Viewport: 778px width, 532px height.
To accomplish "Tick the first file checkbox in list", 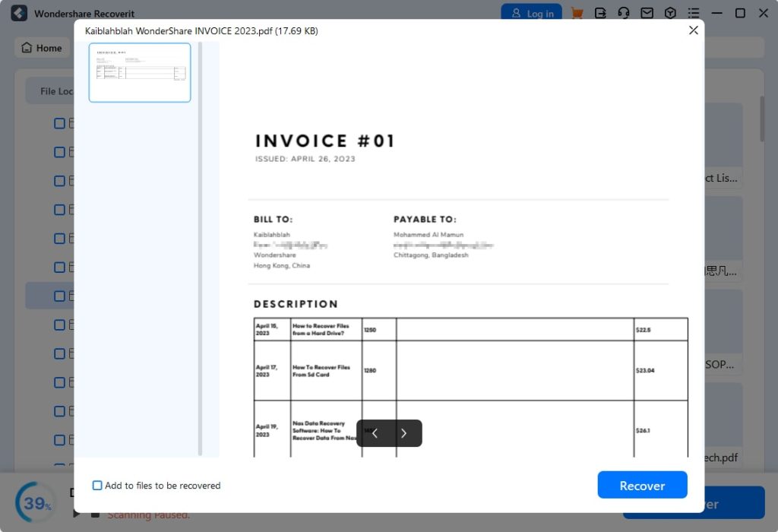I will [x=59, y=123].
